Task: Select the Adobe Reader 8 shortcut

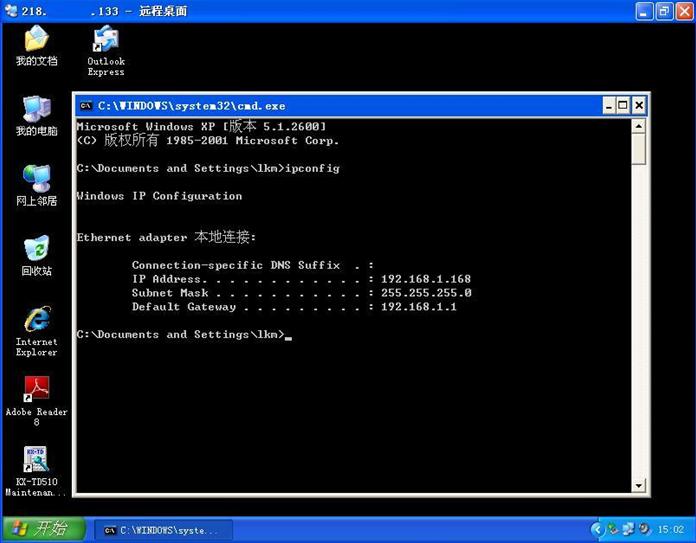Action: [36, 401]
